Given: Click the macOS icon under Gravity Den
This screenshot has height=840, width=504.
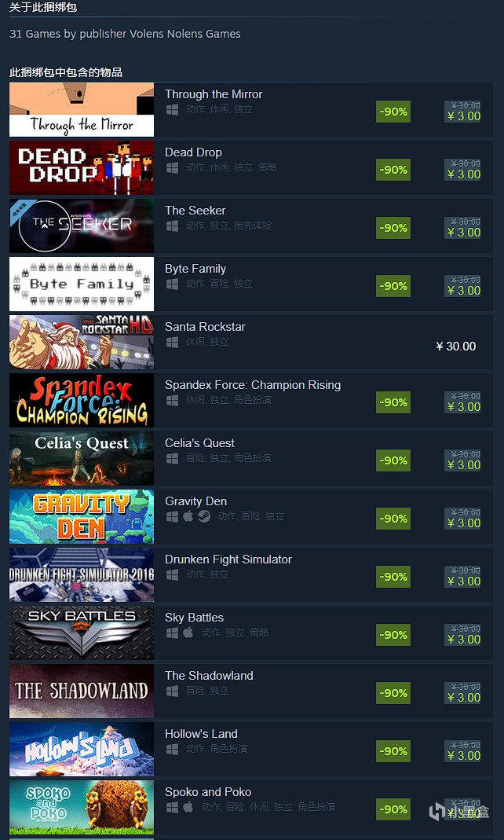Looking at the screenshot, I should click(x=188, y=516).
